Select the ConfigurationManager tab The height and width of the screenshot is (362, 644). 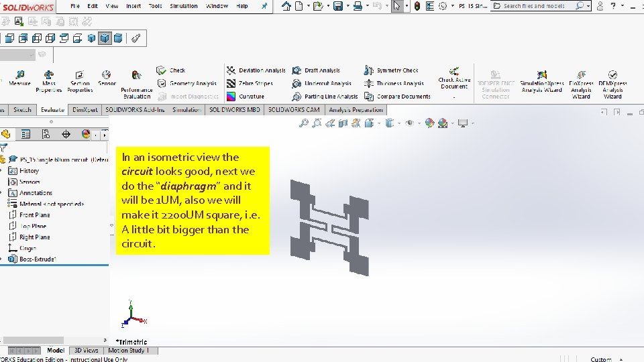click(46, 134)
